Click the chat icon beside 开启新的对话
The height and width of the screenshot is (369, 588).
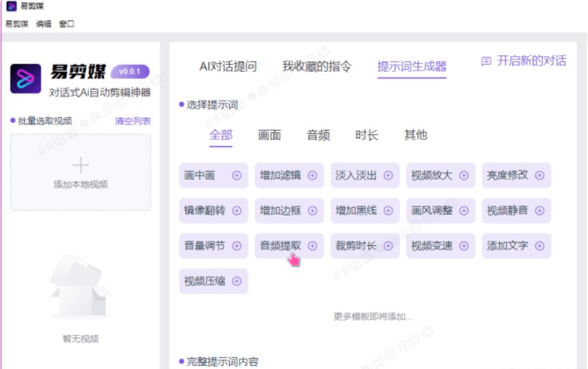[486, 61]
